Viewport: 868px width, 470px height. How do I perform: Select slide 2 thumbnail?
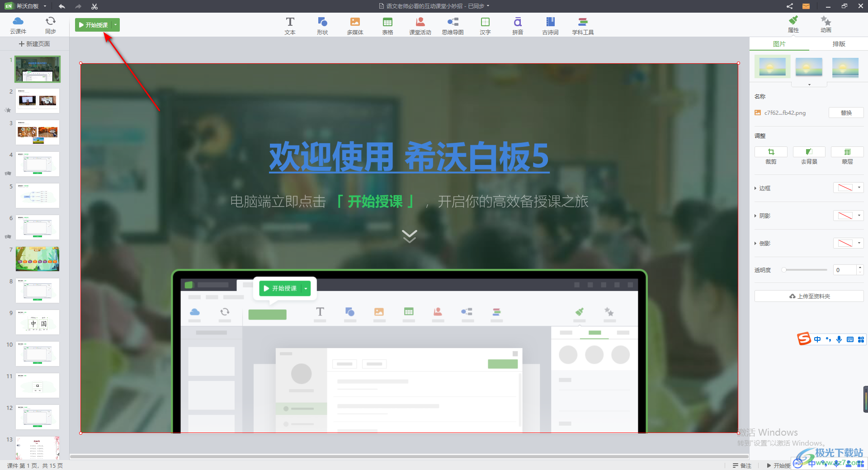click(x=38, y=100)
